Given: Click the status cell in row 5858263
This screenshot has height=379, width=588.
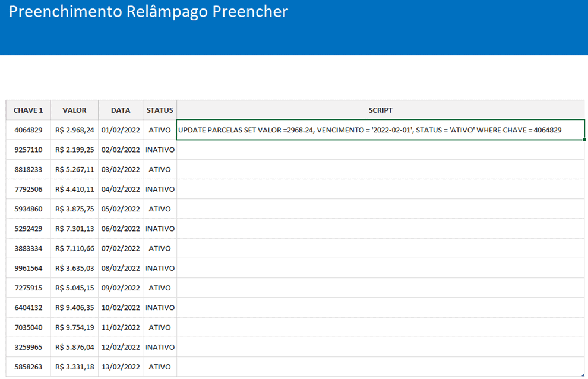Looking at the screenshot, I should (160, 367).
